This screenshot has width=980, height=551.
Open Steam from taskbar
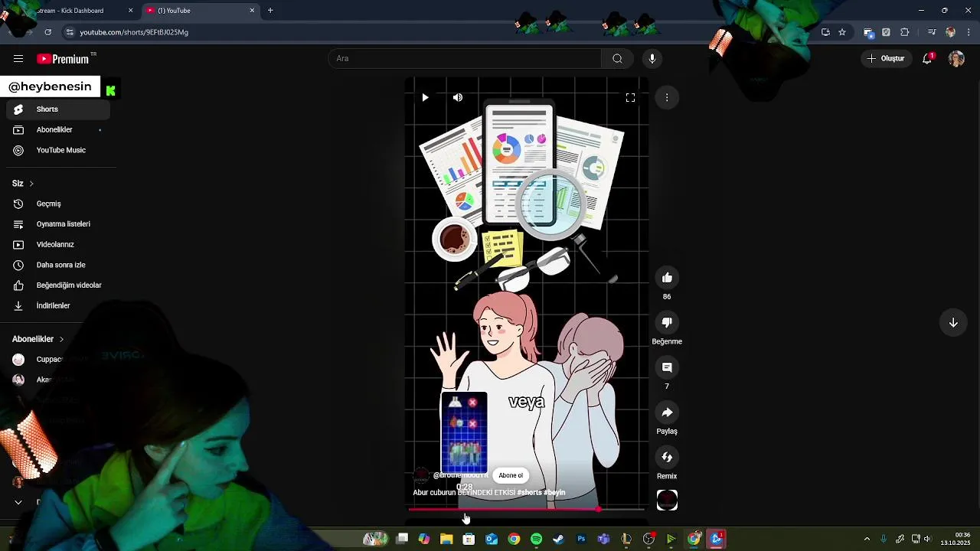tap(559, 540)
